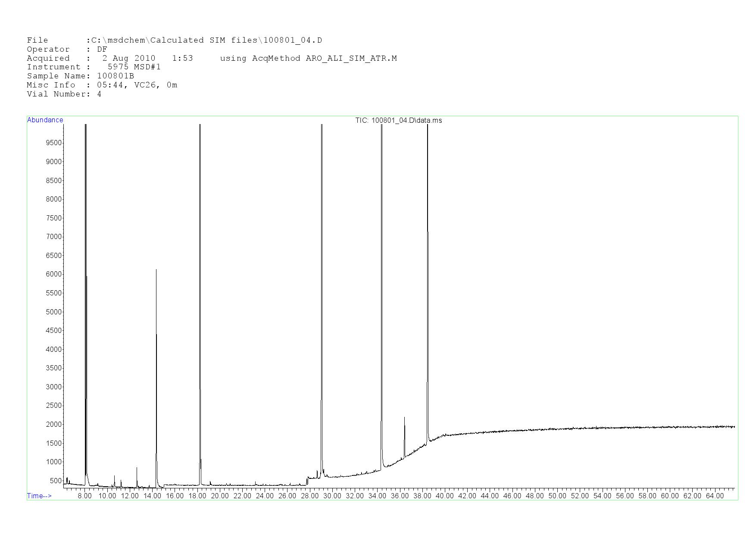Click the 8.00 time axis tick label
The image size is (756, 534).
[84, 496]
